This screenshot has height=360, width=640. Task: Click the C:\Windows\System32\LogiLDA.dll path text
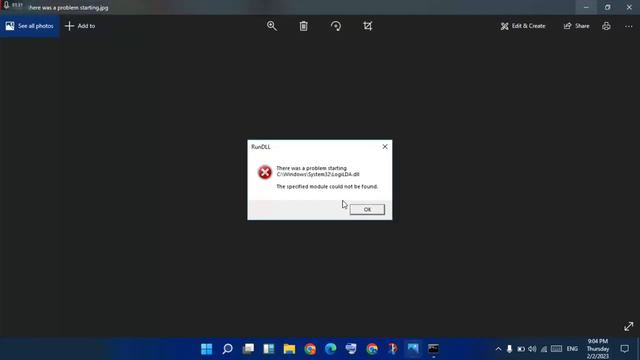point(318,174)
